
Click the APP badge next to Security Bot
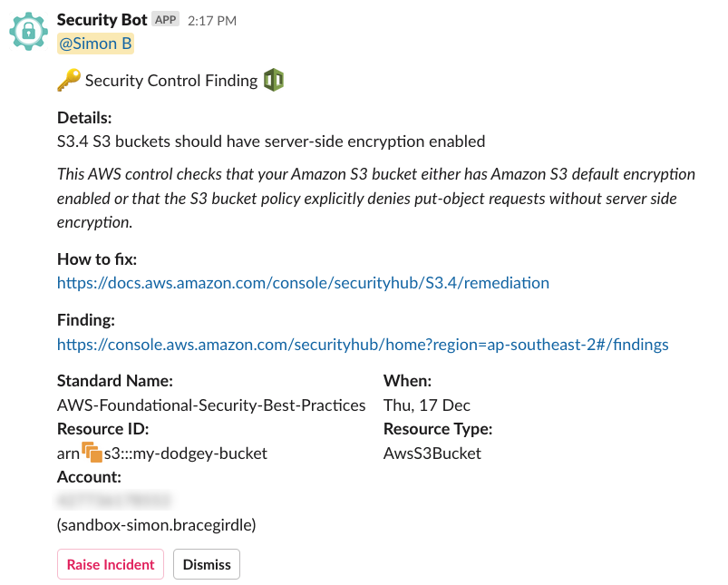click(165, 20)
